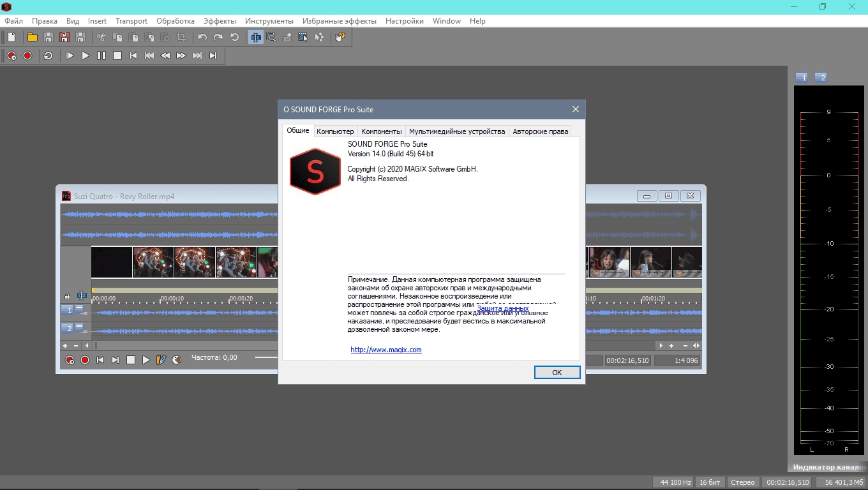Click the left plus button below the channel rows

click(x=65, y=346)
